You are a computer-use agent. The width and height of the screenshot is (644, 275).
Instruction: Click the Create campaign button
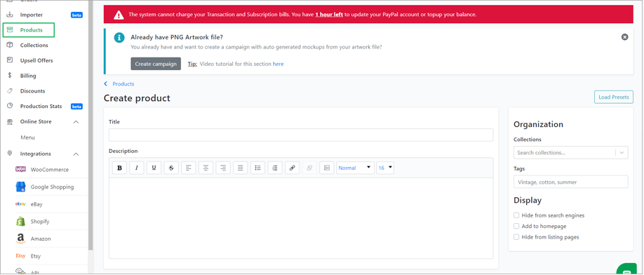click(x=156, y=64)
